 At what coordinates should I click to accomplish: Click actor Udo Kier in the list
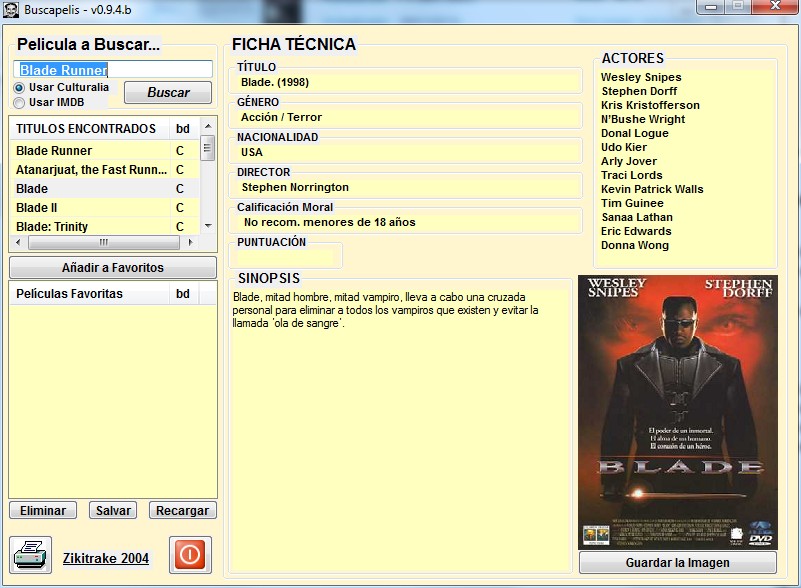coord(624,147)
